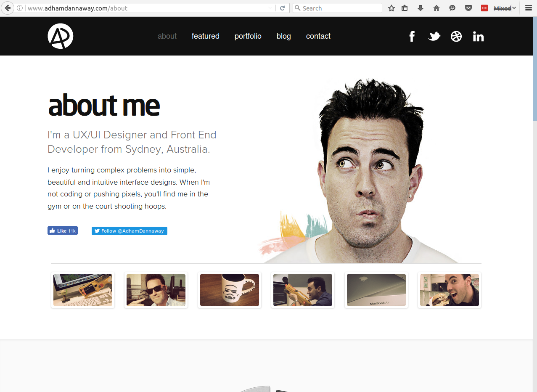Click in the browser Search field
This screenshot has height=392, width=537.
point(341,8)
